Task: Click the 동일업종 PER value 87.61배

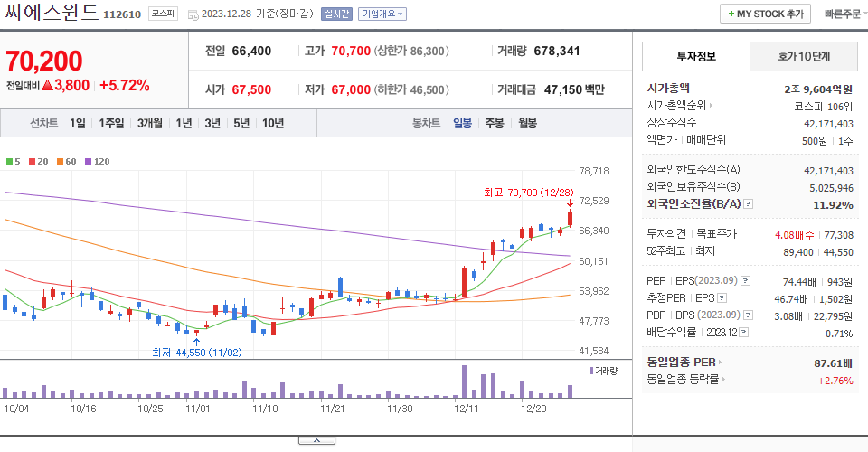Action: coord(833,363)
